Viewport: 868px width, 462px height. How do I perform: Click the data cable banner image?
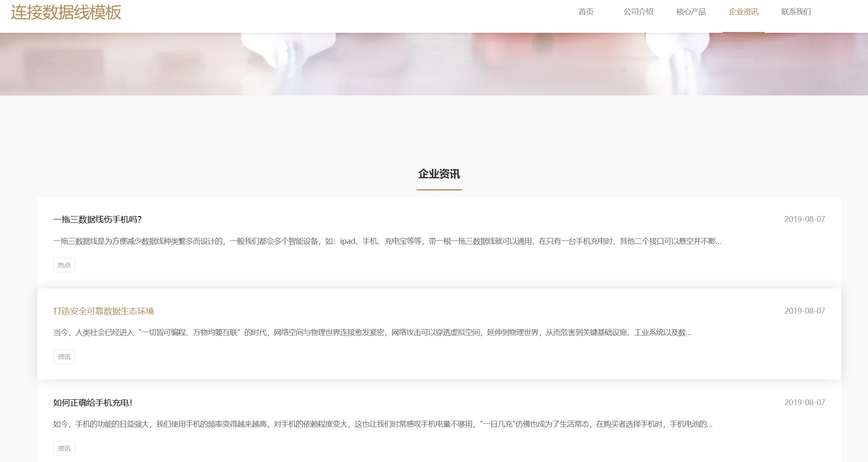pyautogui.click(x=434, y=64)
